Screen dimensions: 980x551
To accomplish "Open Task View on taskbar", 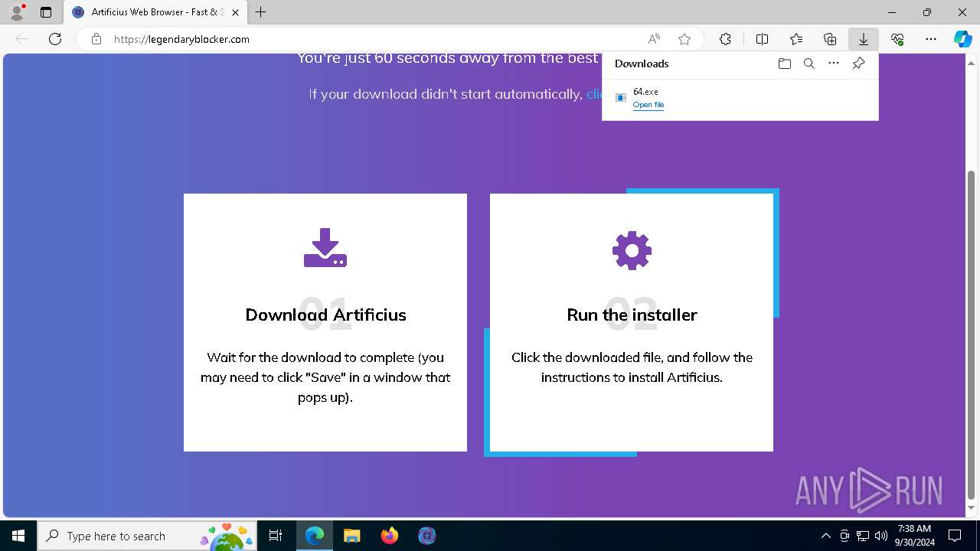I will tap(276, 536).
